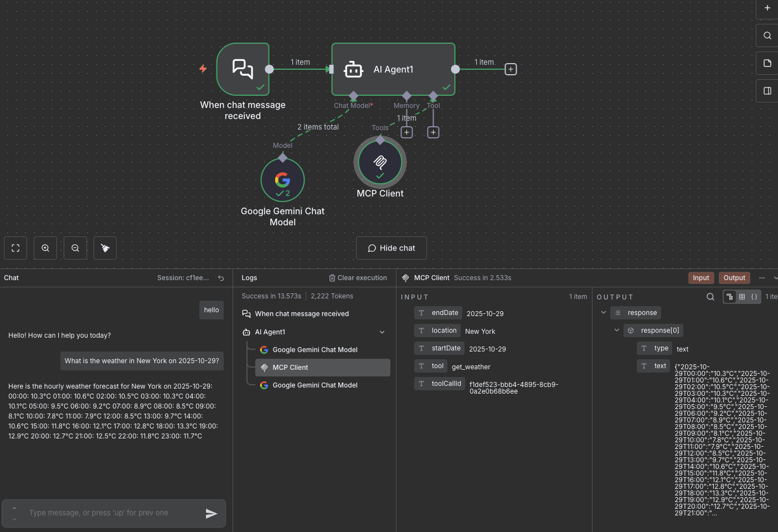
Task: Search the output data
Action: tap(710, 297)
